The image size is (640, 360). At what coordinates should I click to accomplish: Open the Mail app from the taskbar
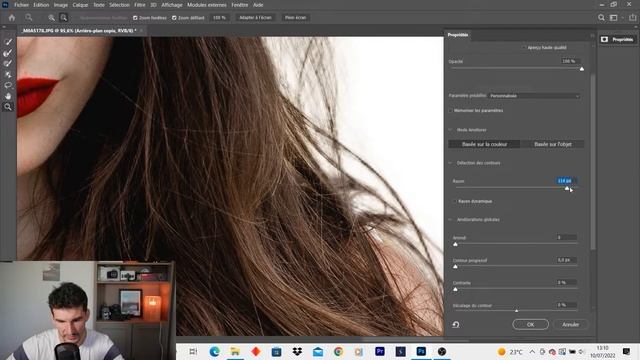pos(318,351)
